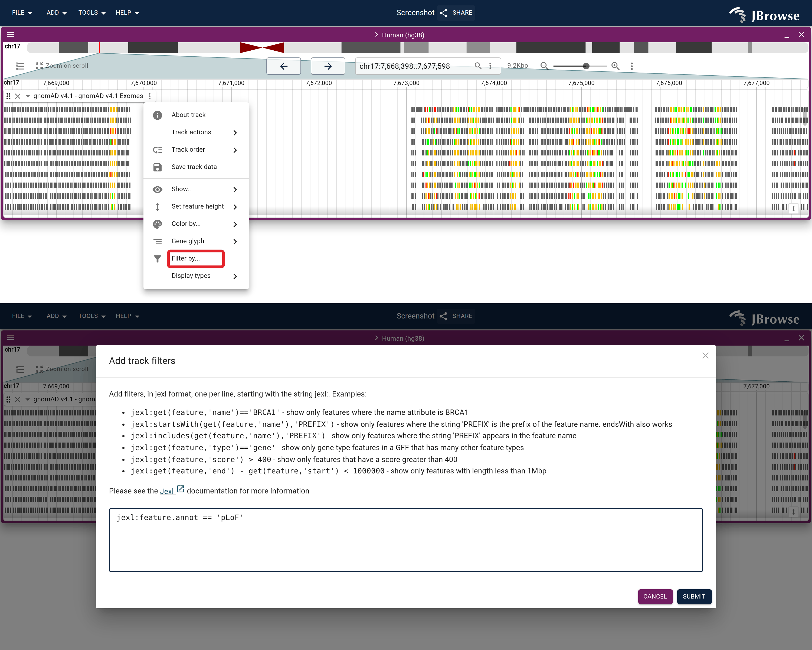Click the dimmed Human (hg38) chevron behind the dialog

pyautogui.click(x=376, y=338)
